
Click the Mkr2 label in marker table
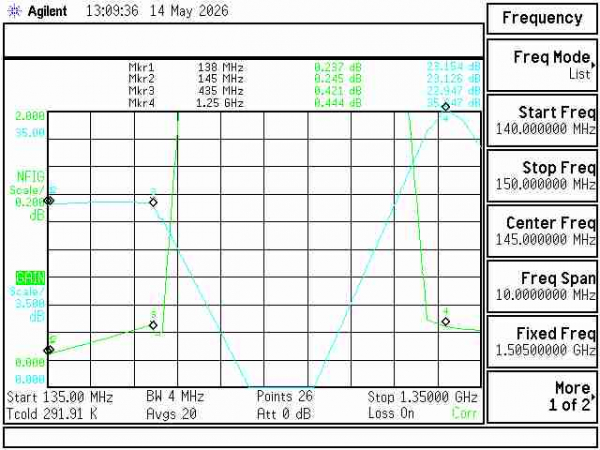(141, 79)
